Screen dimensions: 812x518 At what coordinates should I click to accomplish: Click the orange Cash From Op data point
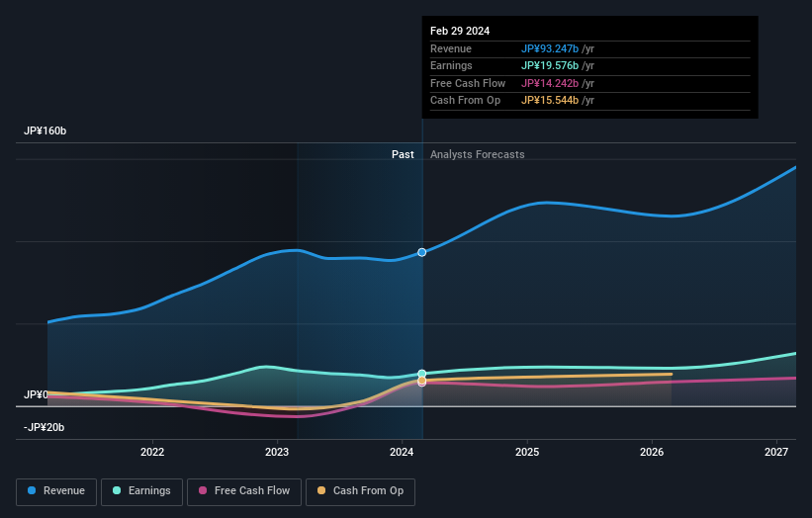[422, 381]
